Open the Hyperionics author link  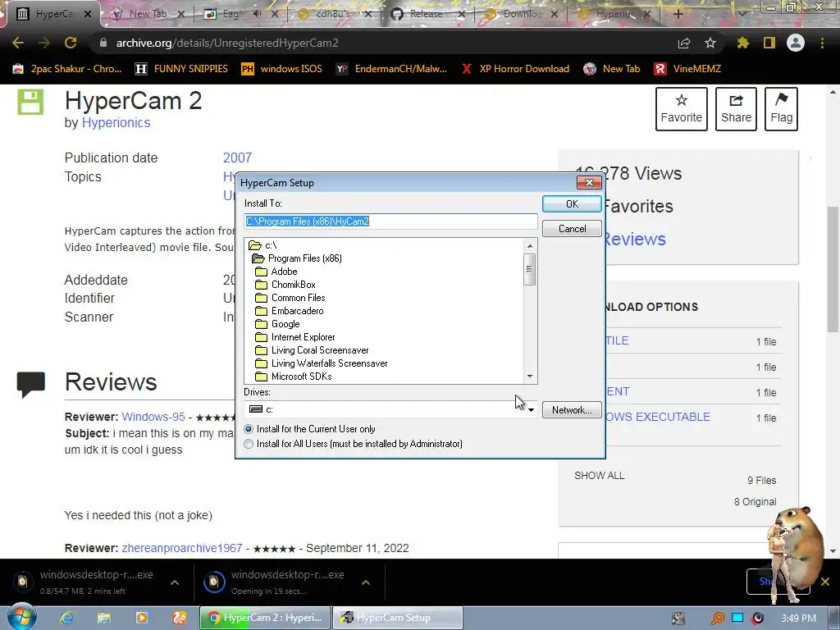click(x=116, y=123)
